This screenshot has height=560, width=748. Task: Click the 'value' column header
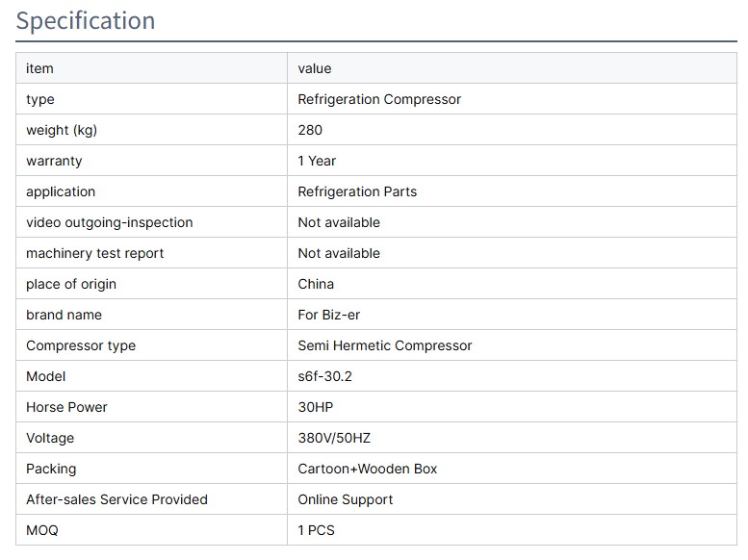point(315,68)
